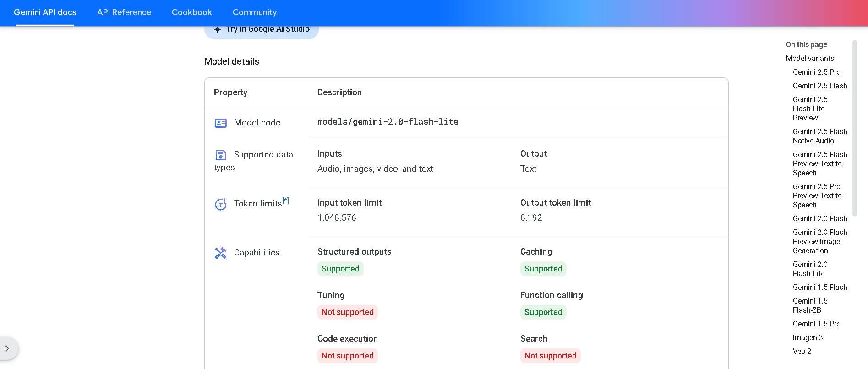868x369 pixels.
Task: Click the Supported badge under Caching
Action: [x=543, y=269]
